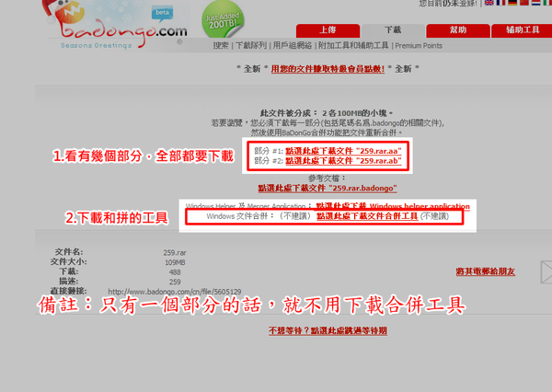This screenshot has width=552, height=392.
Task: Download the reference file 259.rar.badongo
Action: click(x=328, y=188)
